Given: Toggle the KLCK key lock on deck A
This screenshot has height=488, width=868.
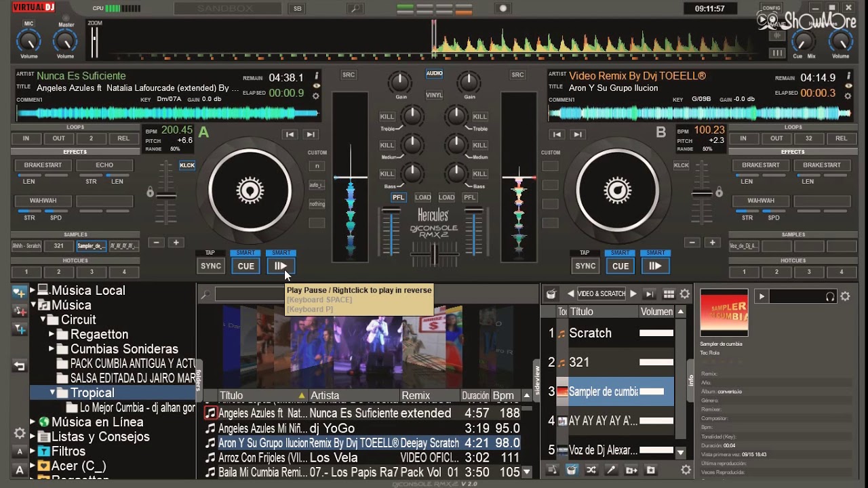Looking at the screenshot, I should (x=186, y=165).
